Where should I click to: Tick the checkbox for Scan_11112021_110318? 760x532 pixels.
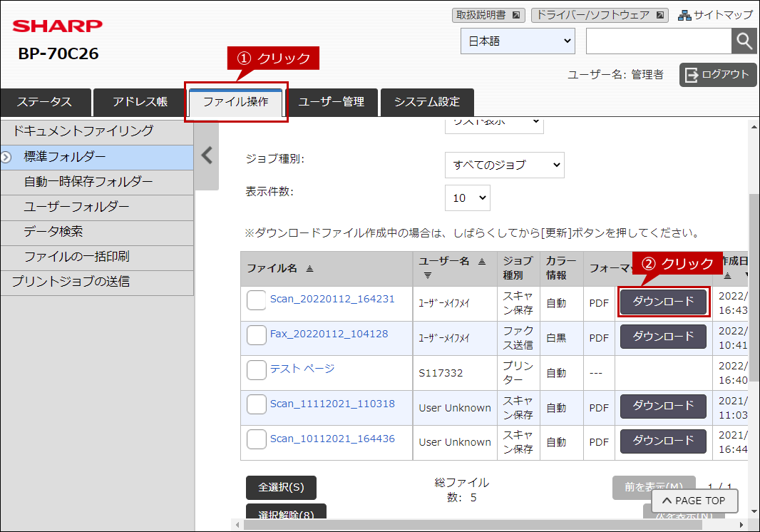pyautogui.click(x=257, y=405)
